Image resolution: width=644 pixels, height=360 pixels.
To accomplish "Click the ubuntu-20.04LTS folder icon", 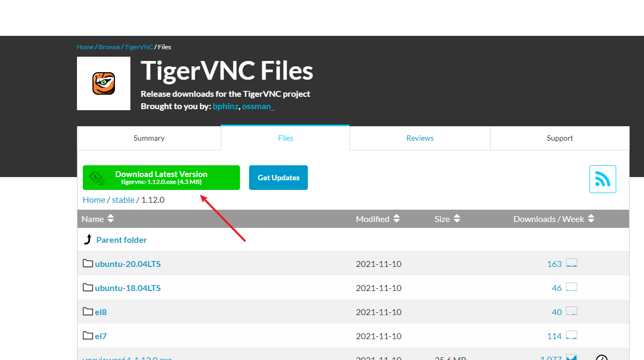I will [x=88, y=263].
